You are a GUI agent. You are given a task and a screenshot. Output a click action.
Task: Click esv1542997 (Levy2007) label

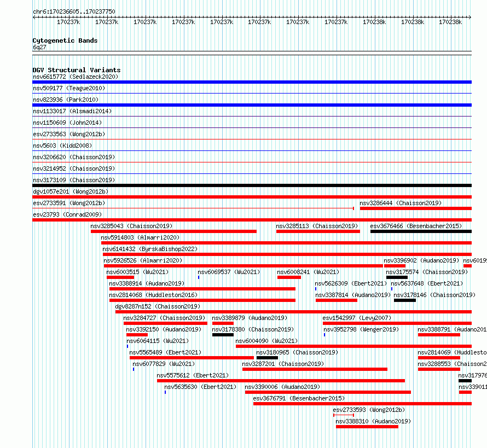pyautogui.click(x=357, y=318)
